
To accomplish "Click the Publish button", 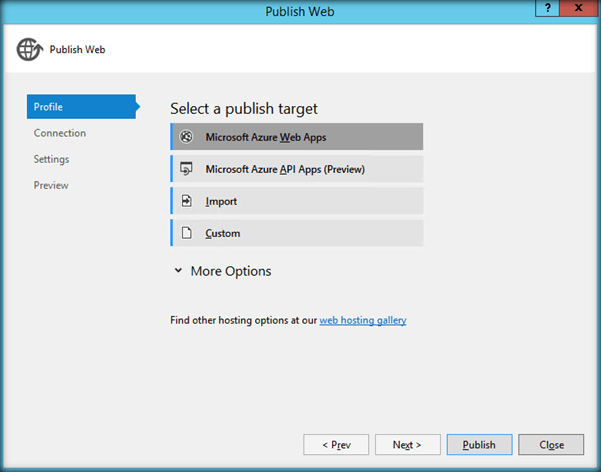I will pyautogui.click(x=479, y=445).
